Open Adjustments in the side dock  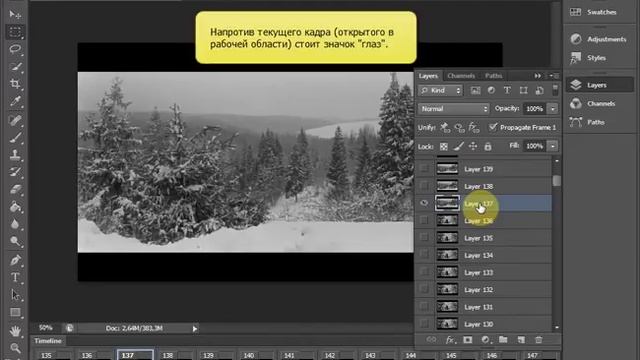pos(599,39)
